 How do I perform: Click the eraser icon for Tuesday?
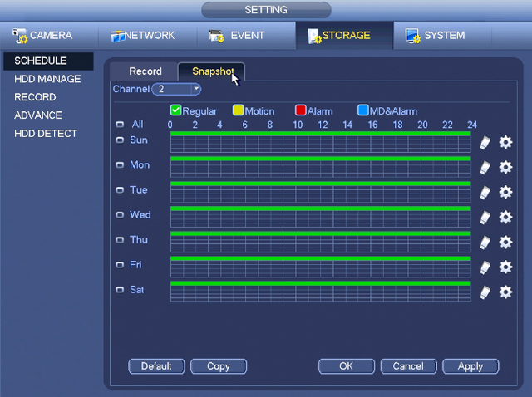pos(485,192)
